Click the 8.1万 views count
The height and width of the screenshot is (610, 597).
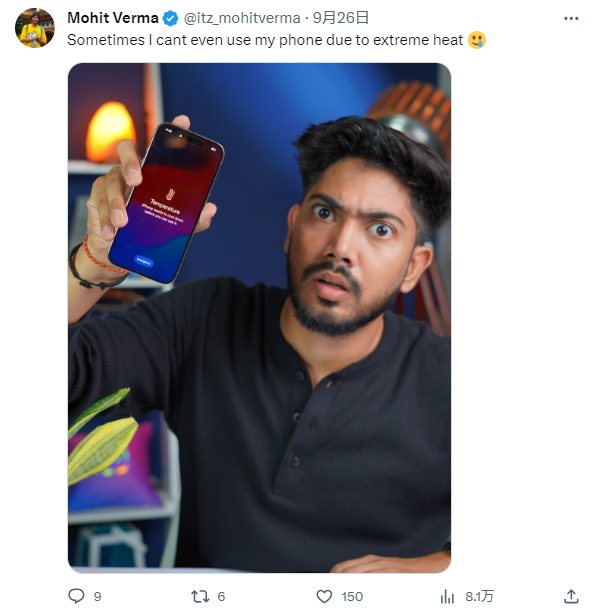[x=480, y=596]
